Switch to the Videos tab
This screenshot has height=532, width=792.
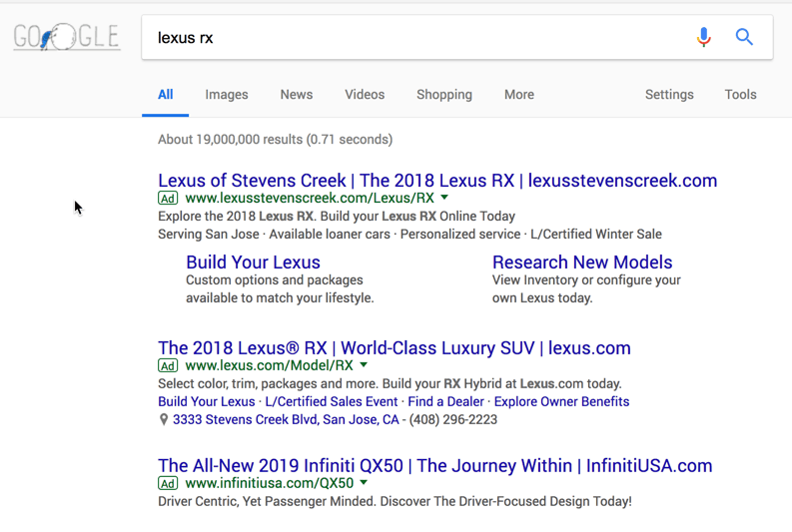[x=365, y=95]
